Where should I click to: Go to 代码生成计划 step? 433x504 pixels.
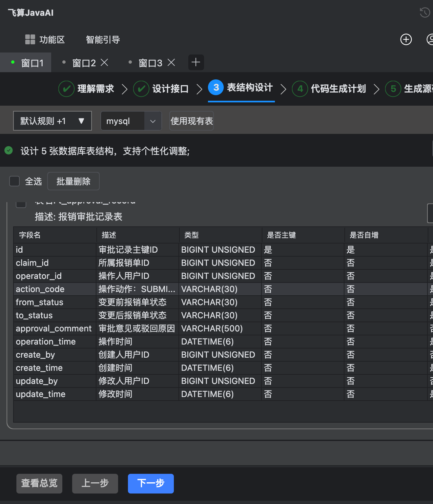[x=338, y=89]
